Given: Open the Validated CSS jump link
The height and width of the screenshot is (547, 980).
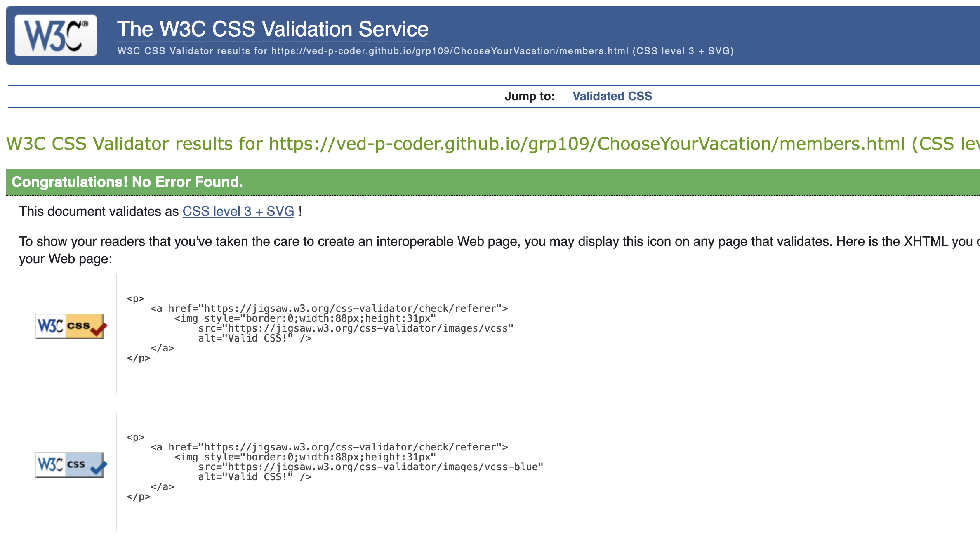Looking at the screenshot, I should pyautogui.click(x=612, y=96).
